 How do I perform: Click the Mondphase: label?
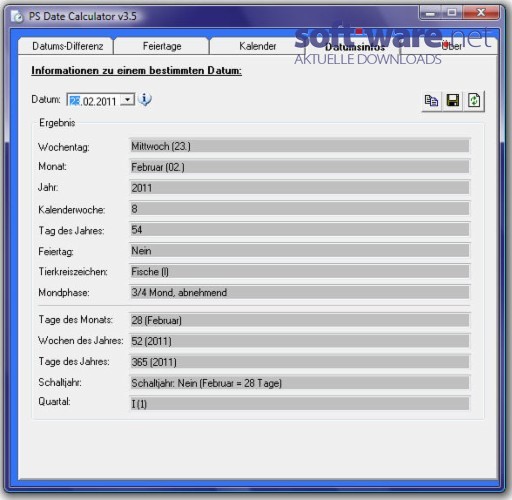tap(64, 293)
